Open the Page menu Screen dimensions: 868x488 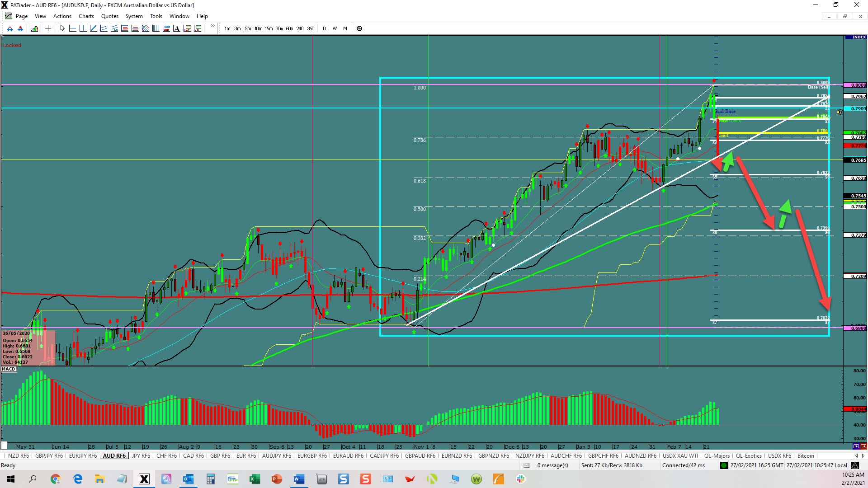pyautogui.click(x=21, y=16)
